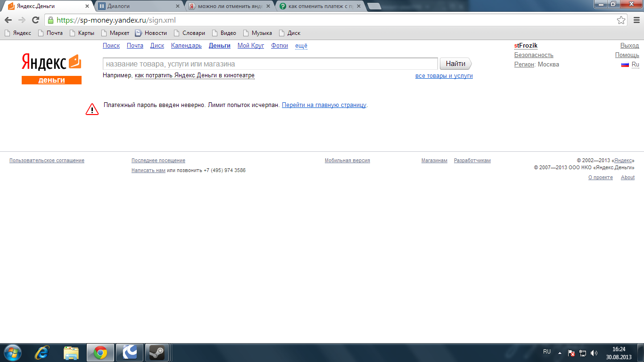Open Диск in Yandex services menu
Image resolution: width=644 pixels, height=362 pixels.
coord(157,46)
